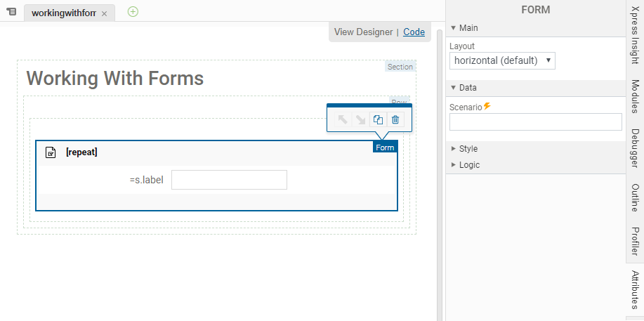Collapse the Data section
Image resolution: width=644 pixels, height=321 pixels.
click(454, 88)
